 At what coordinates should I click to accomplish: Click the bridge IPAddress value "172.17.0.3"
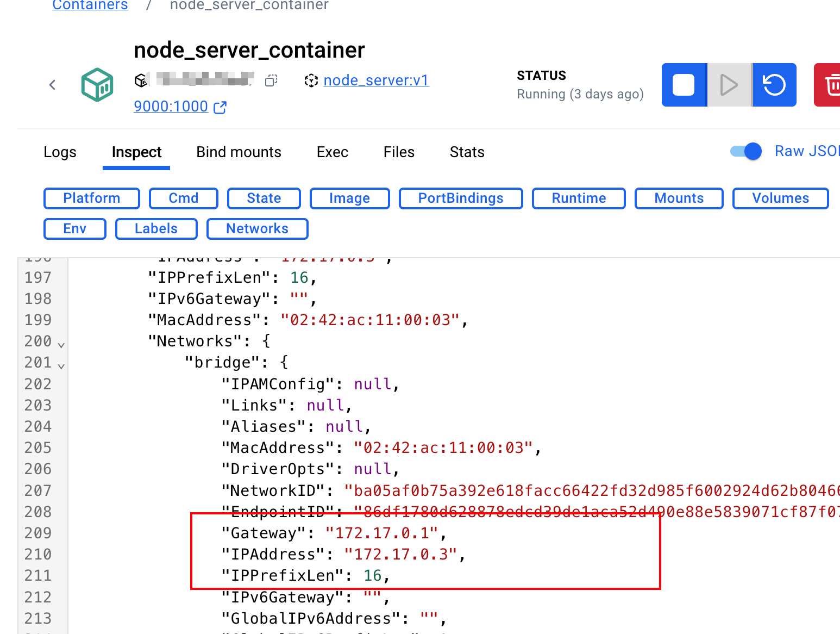[x=400, y=555]
